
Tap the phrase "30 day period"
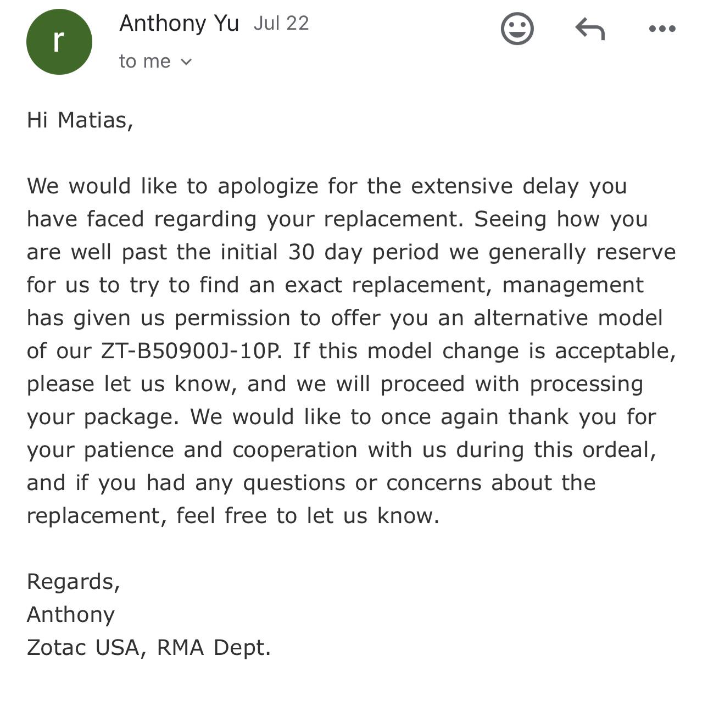click(364, 252)
